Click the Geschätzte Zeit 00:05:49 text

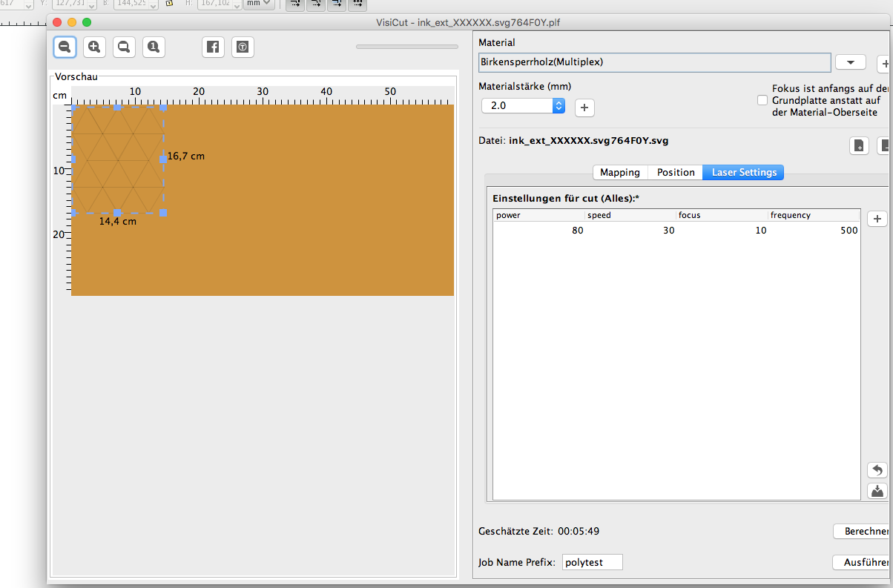pyautogui.click(x=539, y=532)
